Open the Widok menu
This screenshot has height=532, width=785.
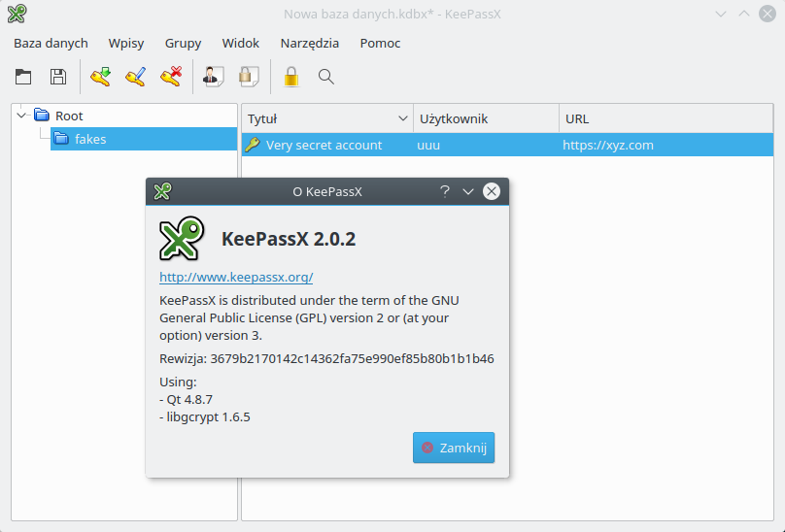[240, 43]
